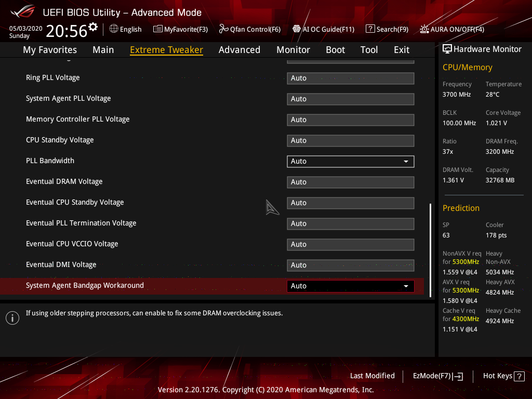Click the Eventual CPU VCCIO Voltage field

(x=351, y=245)
